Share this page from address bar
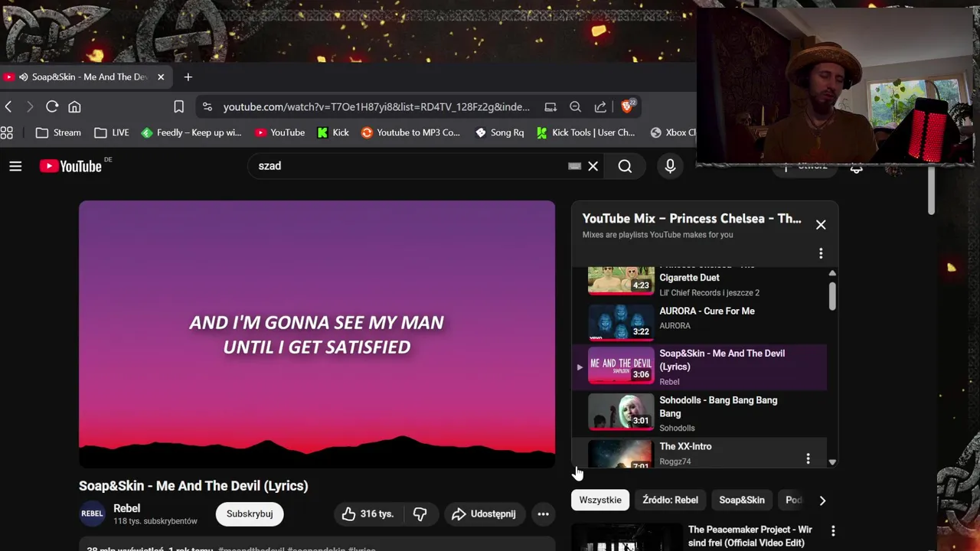 (600, 106)
